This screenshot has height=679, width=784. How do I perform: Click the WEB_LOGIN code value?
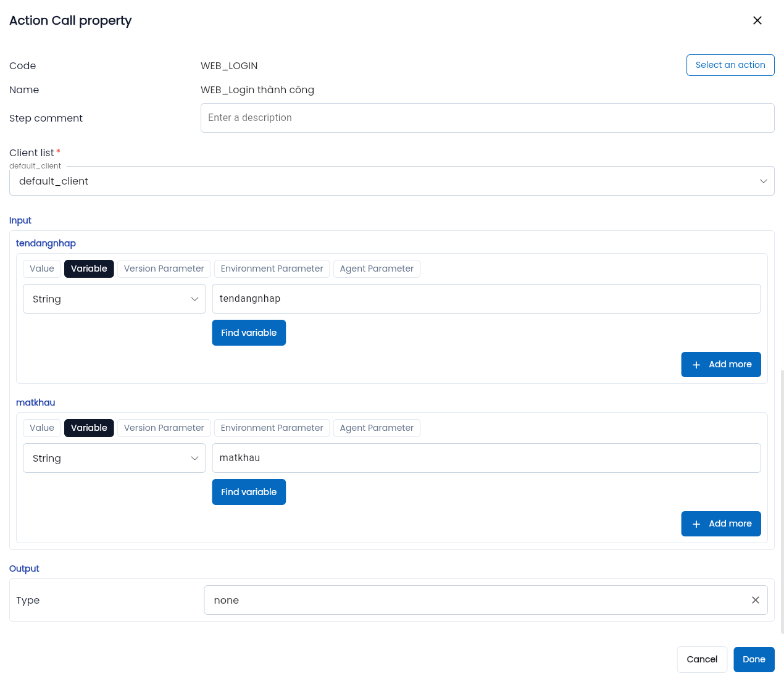(229, 65)
